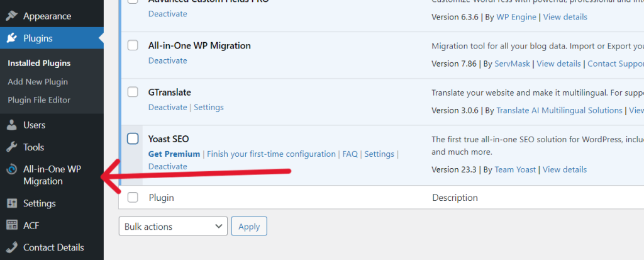Open Add New Plugin submenu
Viewport: 644px width, 260px height.
(38, 81)
